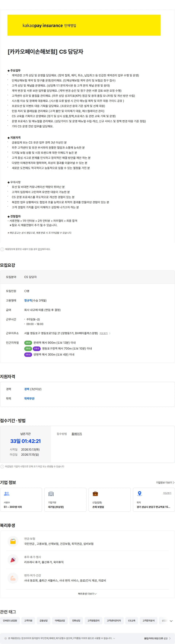The width and height of the screenshot is (175, 644).
Task: Click the 51 ~ 300명 이하 card
Action: 21,500
